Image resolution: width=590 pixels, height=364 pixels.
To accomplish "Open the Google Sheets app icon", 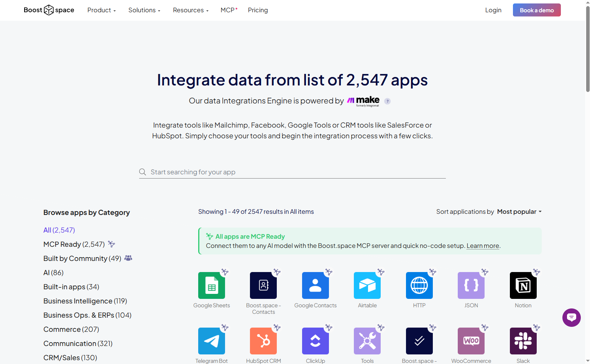I will click(x=211, y=285).
